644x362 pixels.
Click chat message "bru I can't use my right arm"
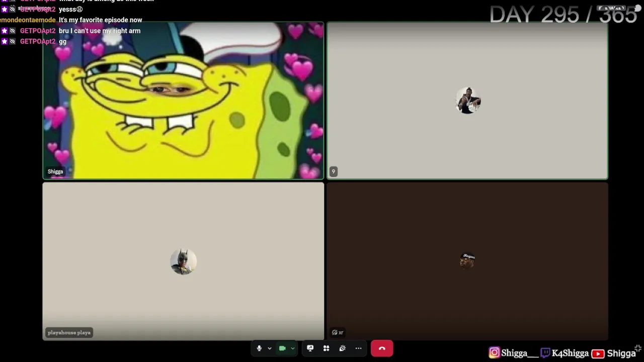pos(100,31)
